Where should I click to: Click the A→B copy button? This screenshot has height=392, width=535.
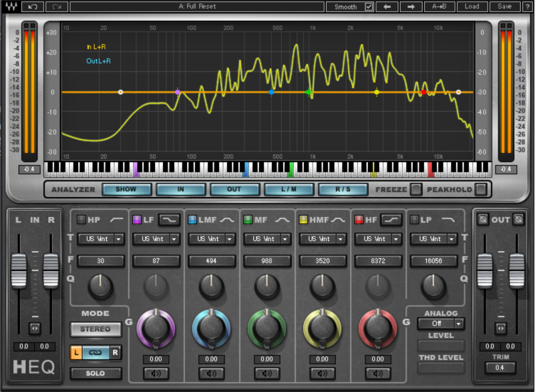click(439, 7)
